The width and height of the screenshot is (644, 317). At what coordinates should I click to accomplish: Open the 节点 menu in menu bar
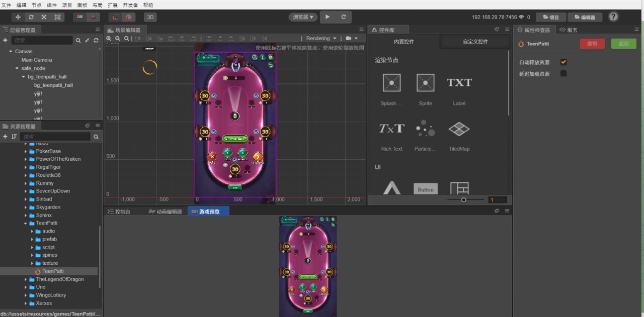point(37,5)
